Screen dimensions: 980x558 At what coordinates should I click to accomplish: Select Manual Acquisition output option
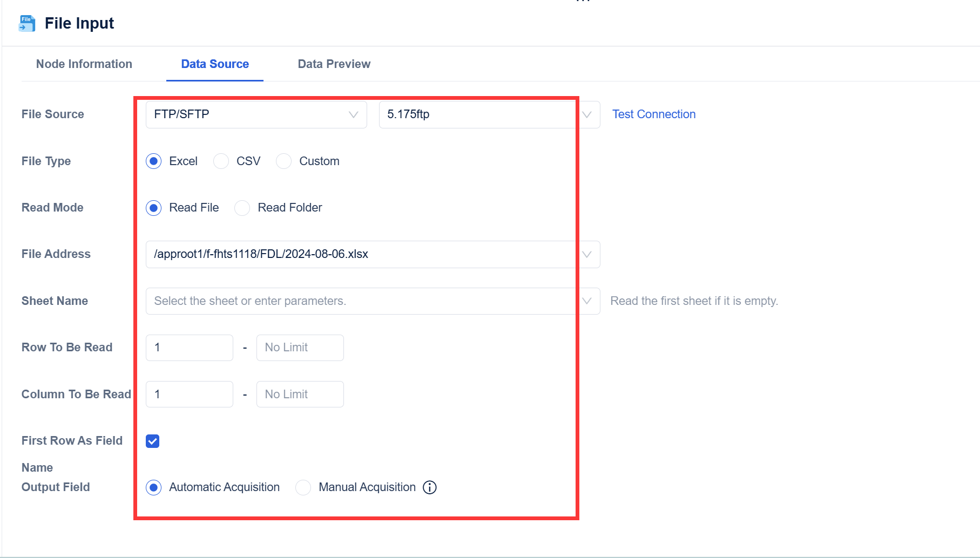click(303, 487)
